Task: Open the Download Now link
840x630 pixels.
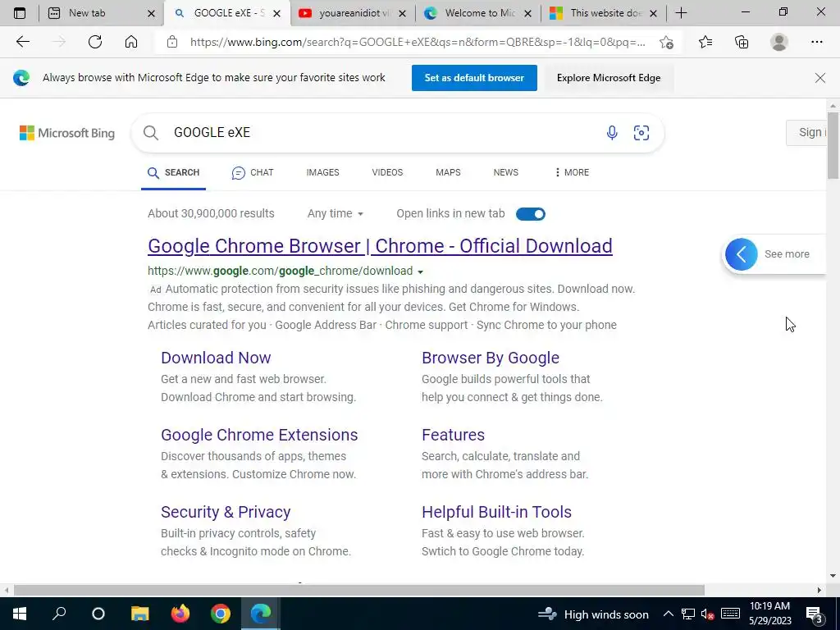Action: tap(216, 358)
